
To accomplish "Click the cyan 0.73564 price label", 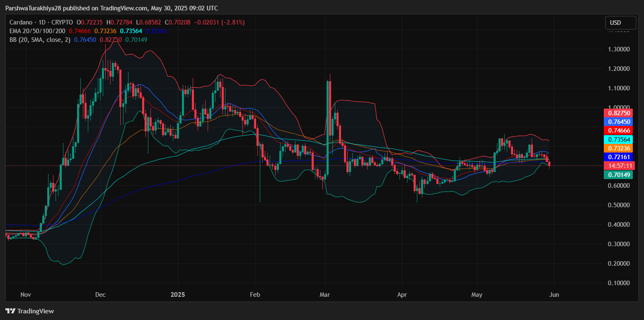I will pyautogui.click(x=619, y=139).
